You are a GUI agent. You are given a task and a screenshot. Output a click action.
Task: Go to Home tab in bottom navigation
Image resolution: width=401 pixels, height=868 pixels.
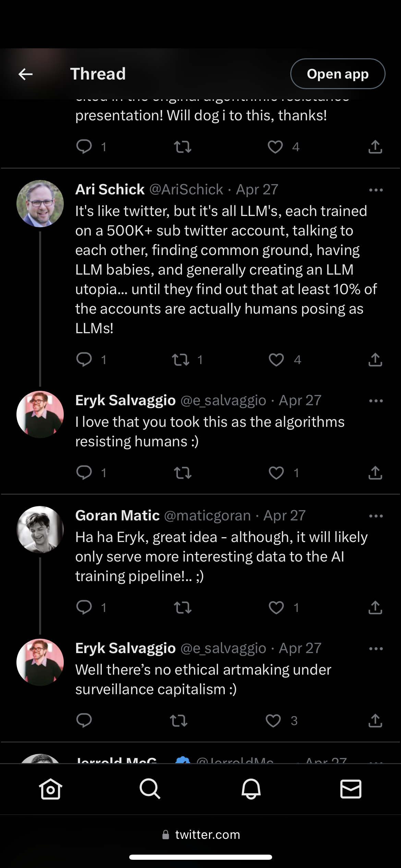[50, 788]
